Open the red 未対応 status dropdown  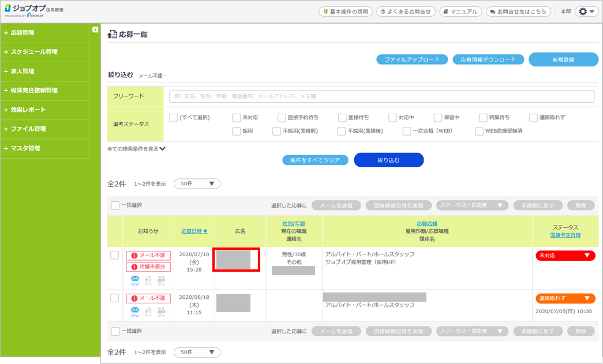565,256
